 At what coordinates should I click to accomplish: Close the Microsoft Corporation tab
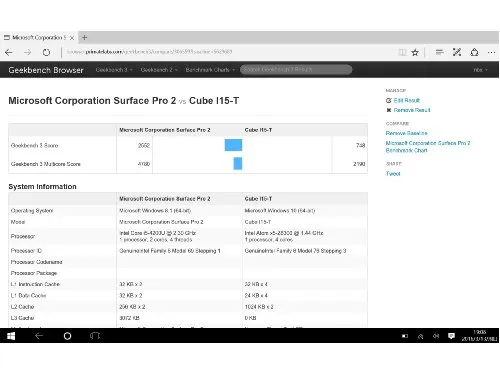[x=72, y=38]
